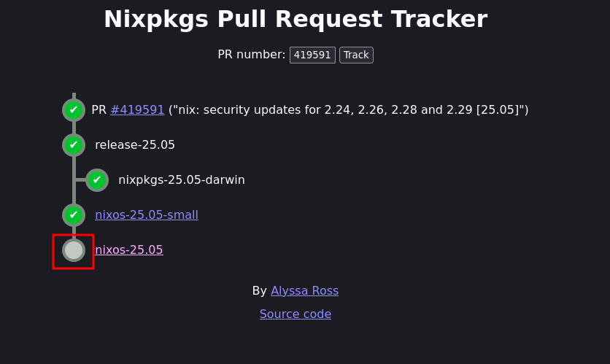Click the PR title text about nix security updates
The height and width of the screenshot is (364, 610).
pyautogui.click(x=349, y=109)
